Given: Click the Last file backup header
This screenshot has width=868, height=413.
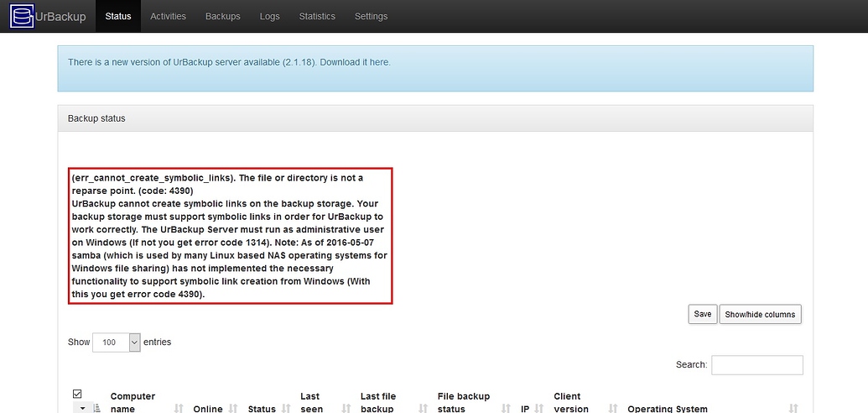Looking at the screenshot, I should click(378, 402).
